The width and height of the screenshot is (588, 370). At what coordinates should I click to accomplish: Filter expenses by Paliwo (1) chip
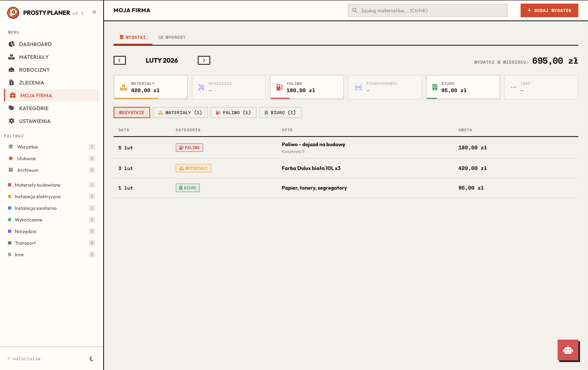click(233, 113)
